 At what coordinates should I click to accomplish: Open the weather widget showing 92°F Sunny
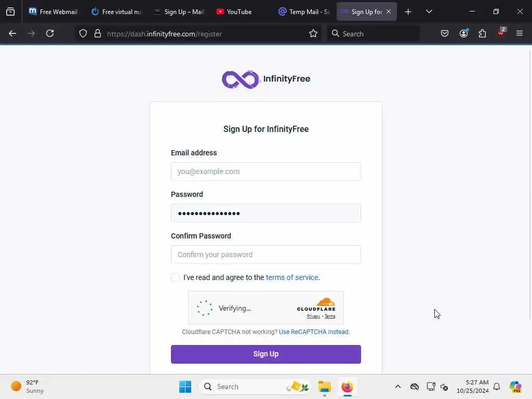tap(27, 387)
